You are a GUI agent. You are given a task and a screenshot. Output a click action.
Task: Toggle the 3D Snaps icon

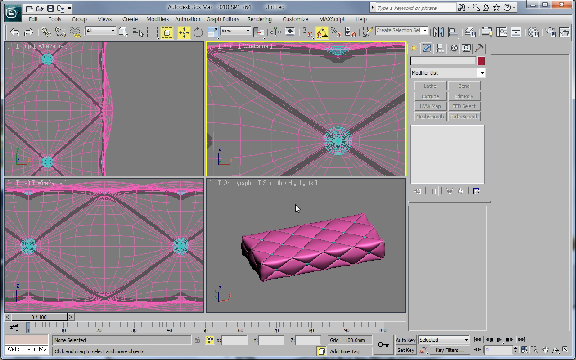pos(308,32)
